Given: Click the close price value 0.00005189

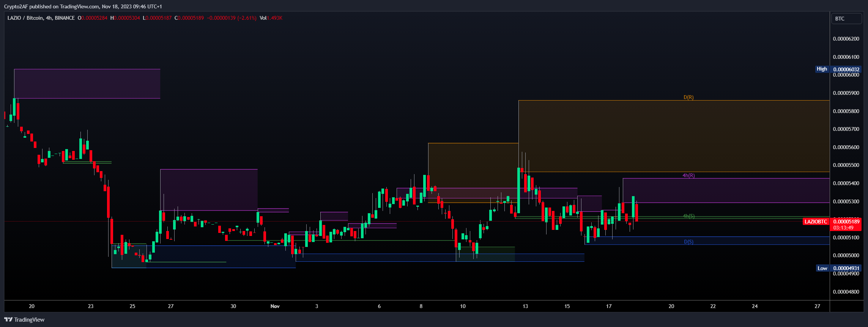Looking at the screenshot, I should tap(191, 18).
